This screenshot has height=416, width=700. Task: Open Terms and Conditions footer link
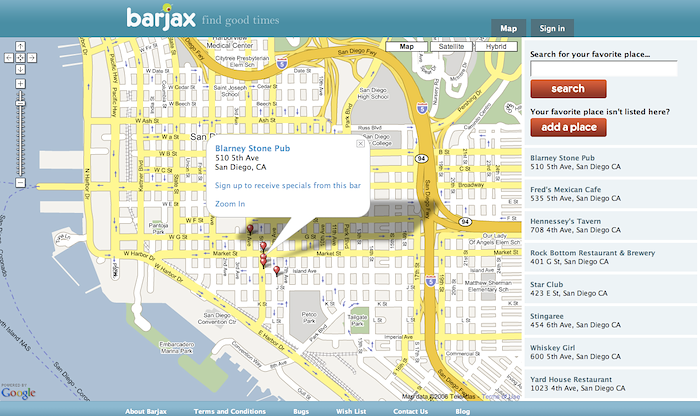pyautogui.click(x=229, y=412)
